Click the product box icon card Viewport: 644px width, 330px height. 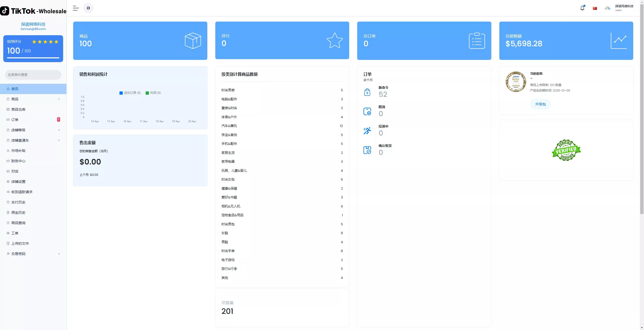(193, 41)
